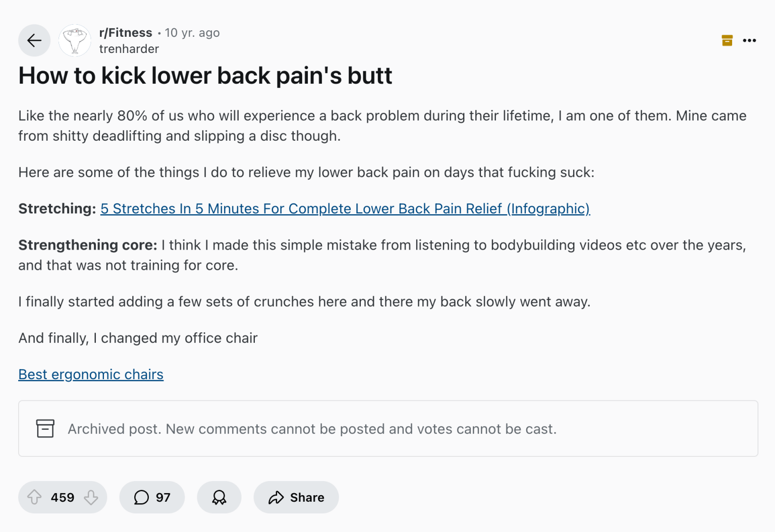Open the 5 Stretches infographic link
The width and height of the screenshot is (775, 532).
coord(345,208)
